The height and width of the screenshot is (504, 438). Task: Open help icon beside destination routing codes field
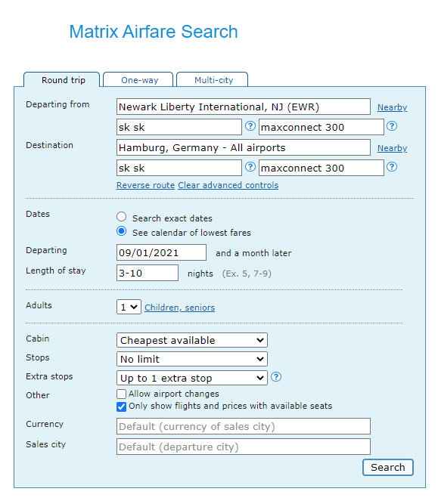click(x=250, y=167)
